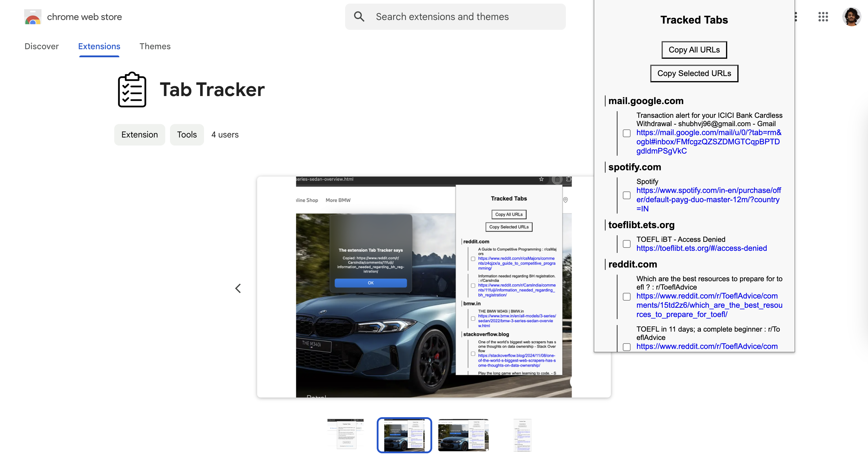This screenshot has height=467, width=868.
Task: Go to previous screenshot with left chevron
Action: pos(238,288)
